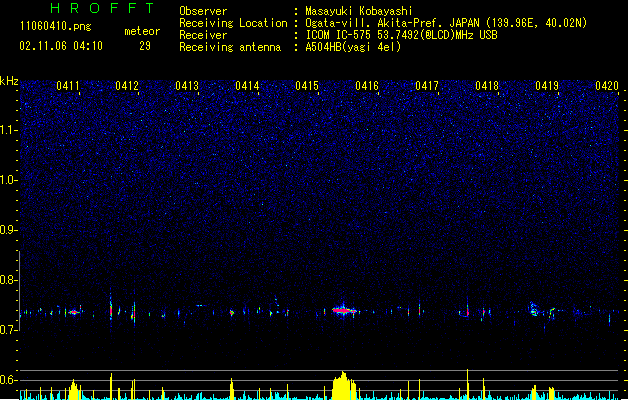Click the Receiving antenna label

(x=230, y=47)
